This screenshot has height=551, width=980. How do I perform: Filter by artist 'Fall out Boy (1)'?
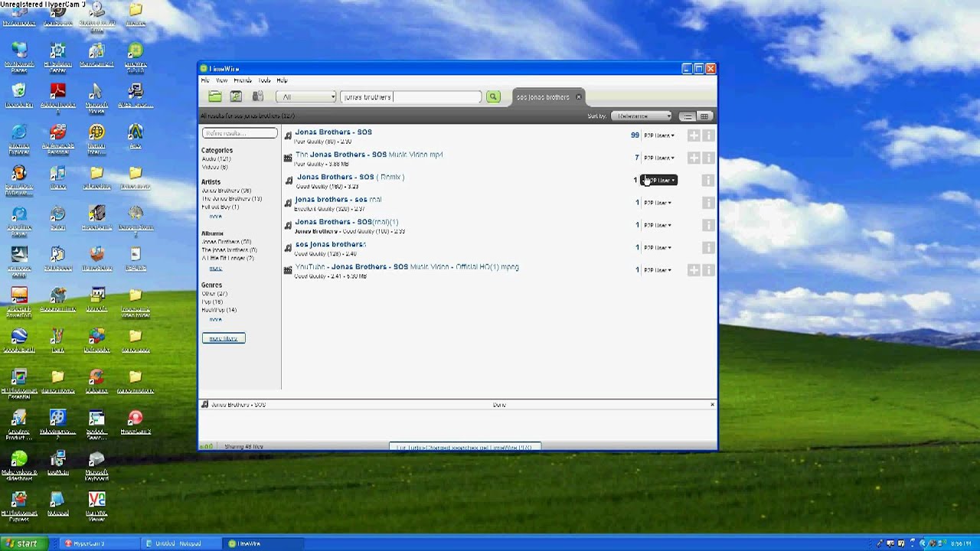220,207
